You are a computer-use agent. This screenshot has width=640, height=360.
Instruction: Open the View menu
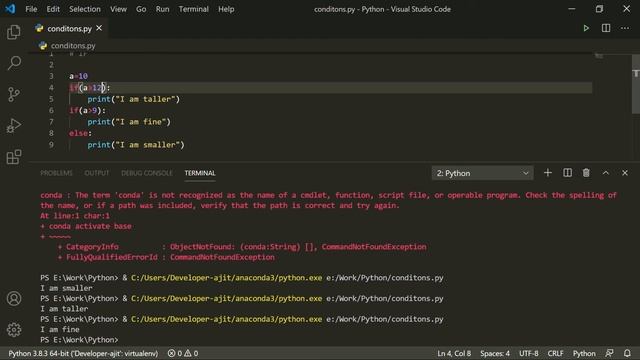(x=118, y=9)
